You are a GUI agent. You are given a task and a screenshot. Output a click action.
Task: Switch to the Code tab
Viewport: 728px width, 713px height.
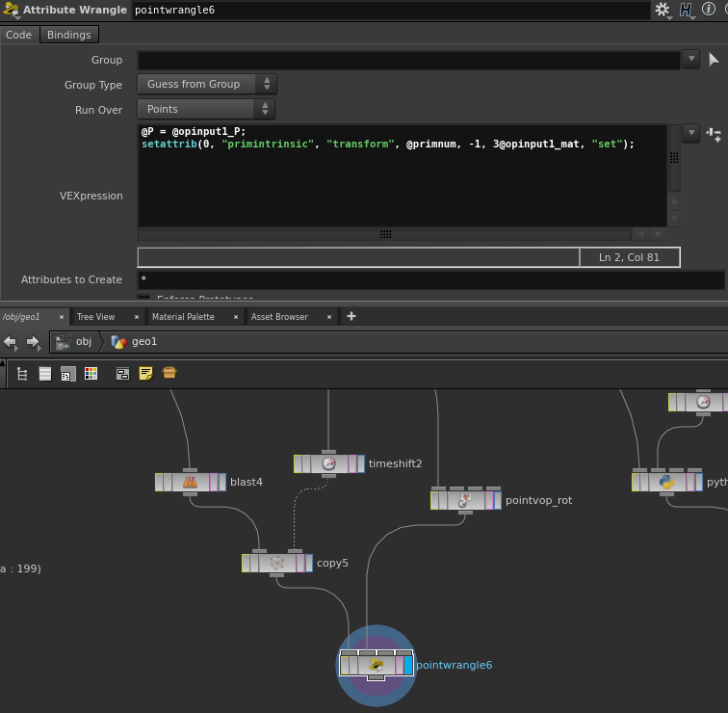click(x=18, y=35)
